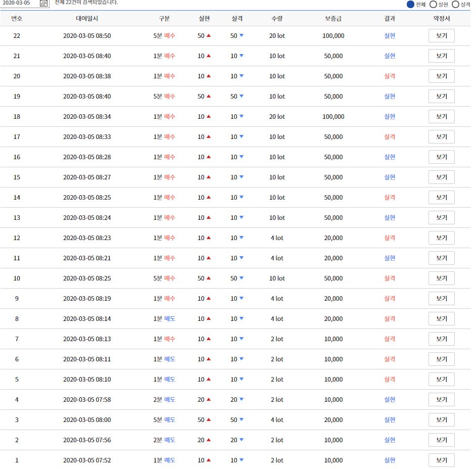Click 5분 매수 in row 19
The width and height of the screenshot is (476, 469).
[x=164, y=96]
